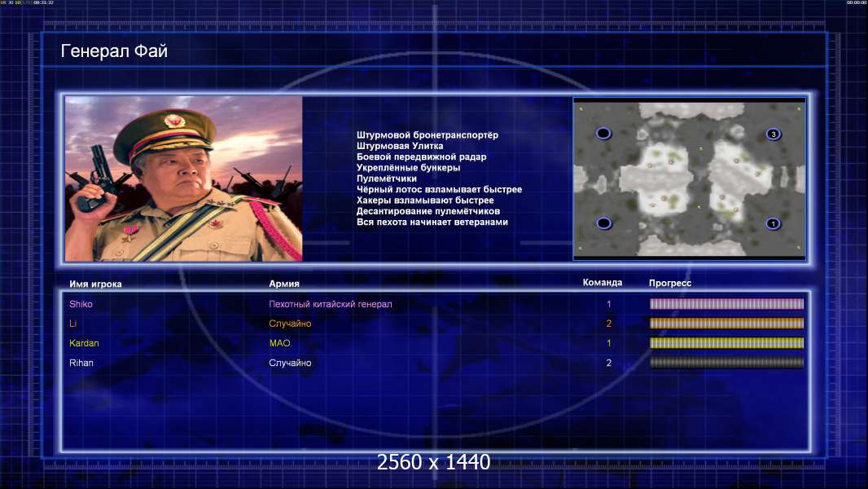Click the General Fai portrait image
The width and height of the screenshot is (868, 489).
pos(184,178)
